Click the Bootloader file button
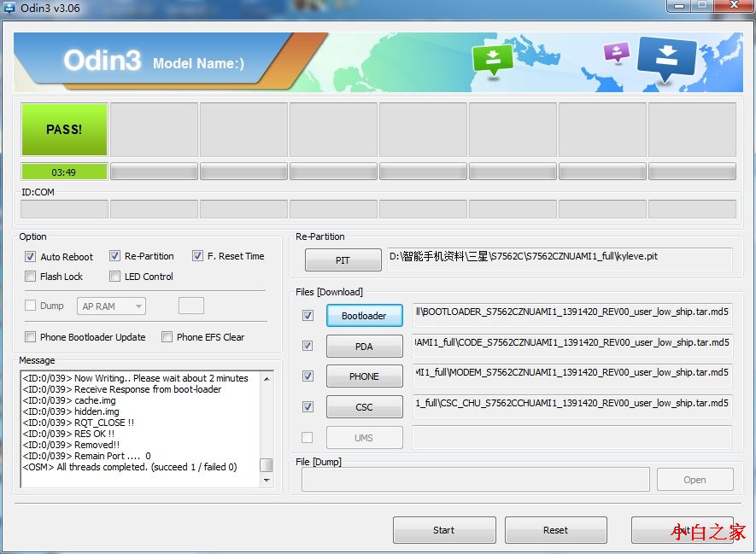The height and width of the screenshot is (554, 756). [364, 316]
